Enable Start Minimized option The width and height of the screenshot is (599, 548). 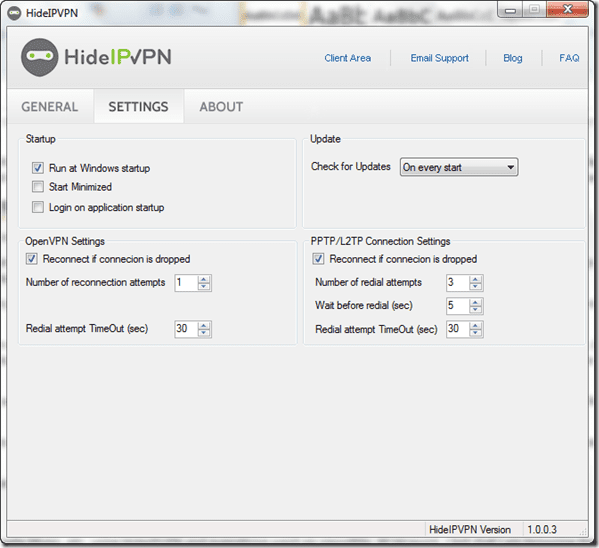37,186
